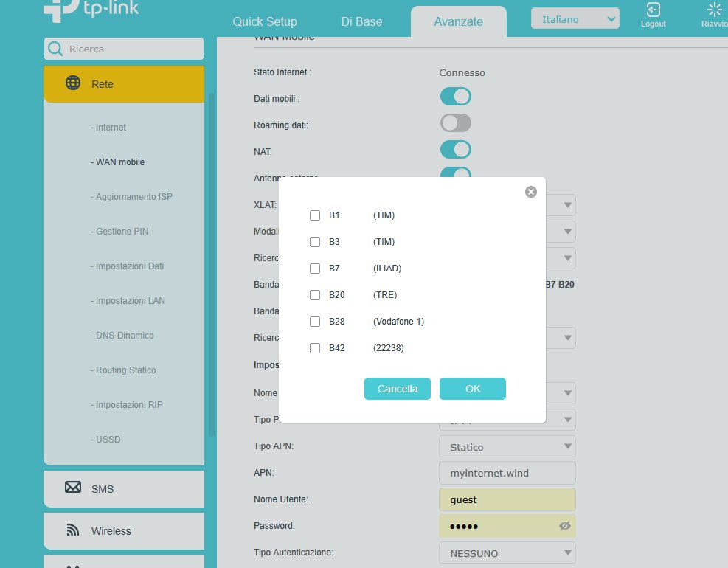
Task: Toggle the Dati mobili switch
Action: (x=455, y=97)
